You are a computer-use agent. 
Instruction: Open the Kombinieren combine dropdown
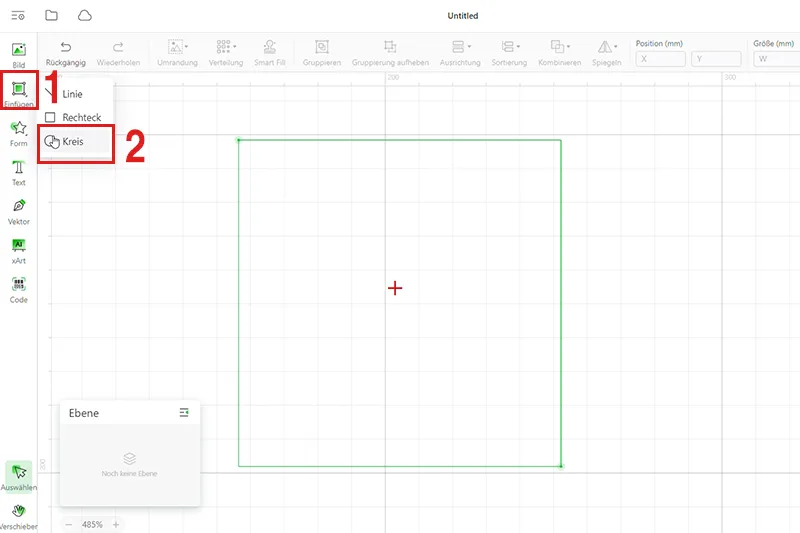pyautogui.click(x=560, y=54)
